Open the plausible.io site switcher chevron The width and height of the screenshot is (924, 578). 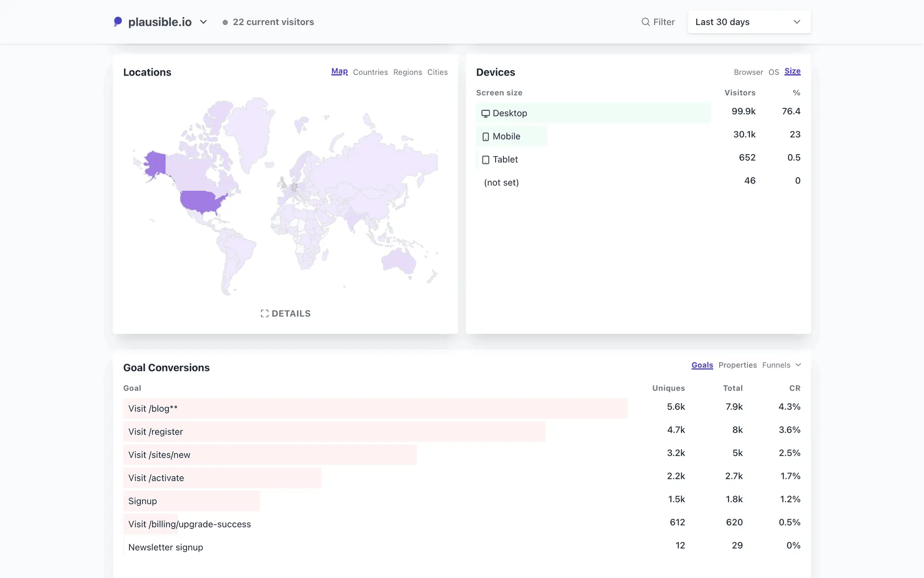203,22
